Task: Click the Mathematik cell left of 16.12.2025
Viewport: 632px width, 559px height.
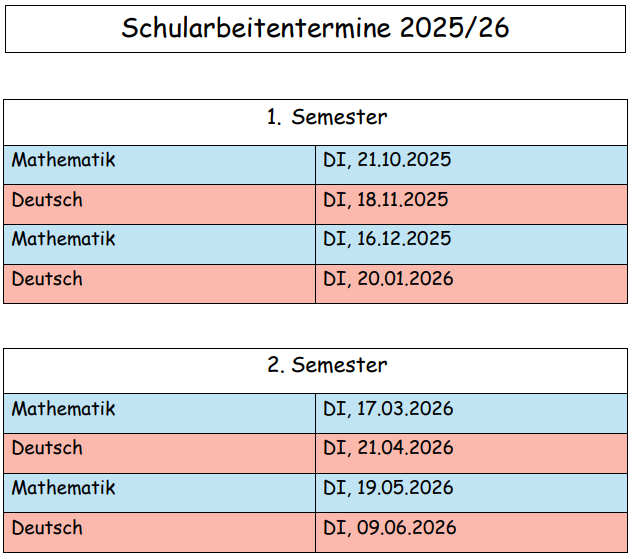Action: tap(64, 239)
